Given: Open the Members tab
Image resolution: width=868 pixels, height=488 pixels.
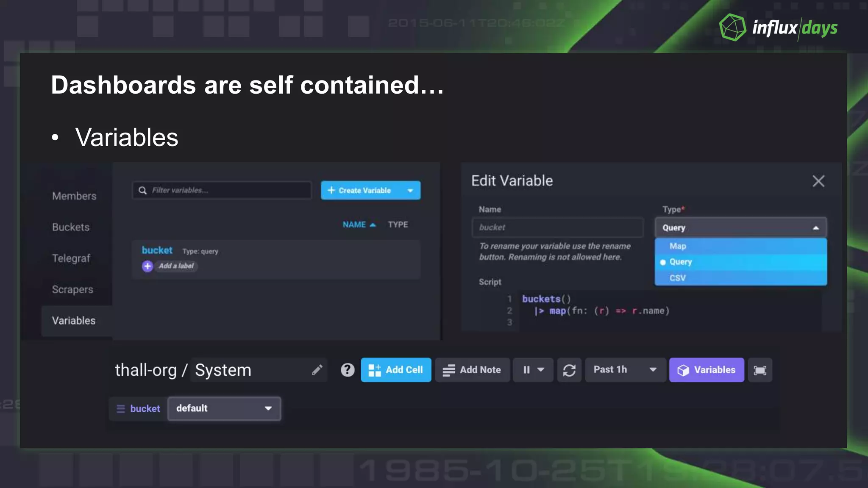Looking at the screenshot, I should click(74, 196).
